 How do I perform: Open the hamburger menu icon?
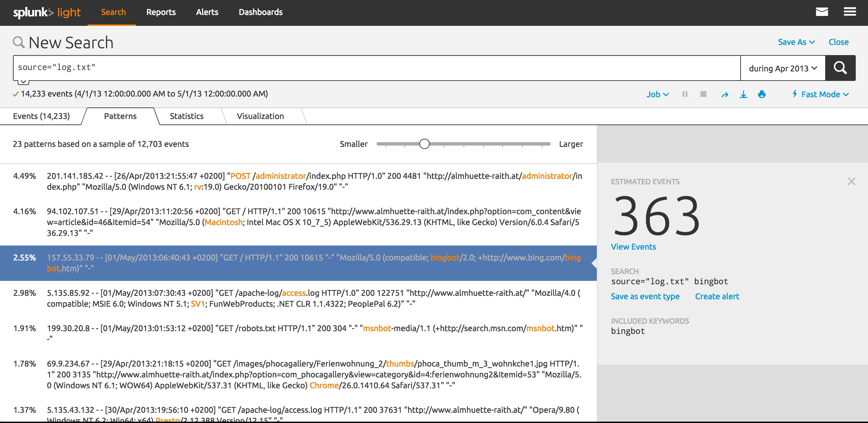(850, 12)
